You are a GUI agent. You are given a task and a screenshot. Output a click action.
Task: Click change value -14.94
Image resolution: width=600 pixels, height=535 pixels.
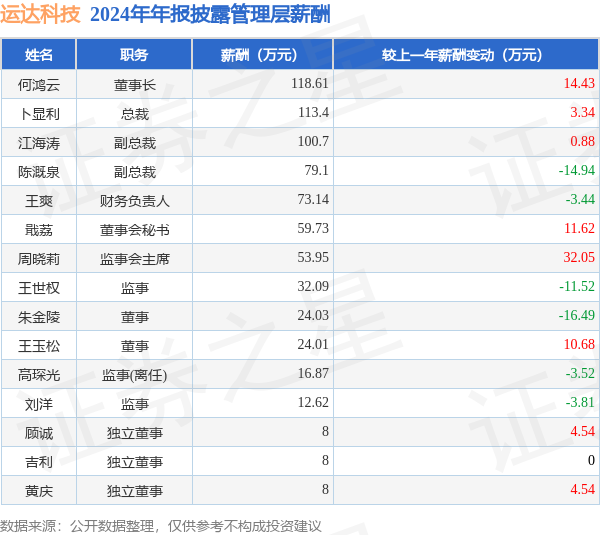click(577, 170)
